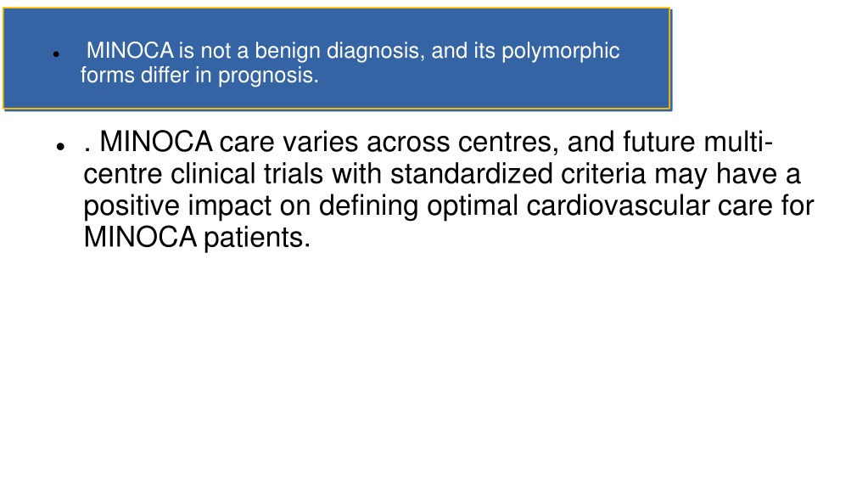Click the word 'standardized' in body text
The image size is (868, 489).
(471, 174)
